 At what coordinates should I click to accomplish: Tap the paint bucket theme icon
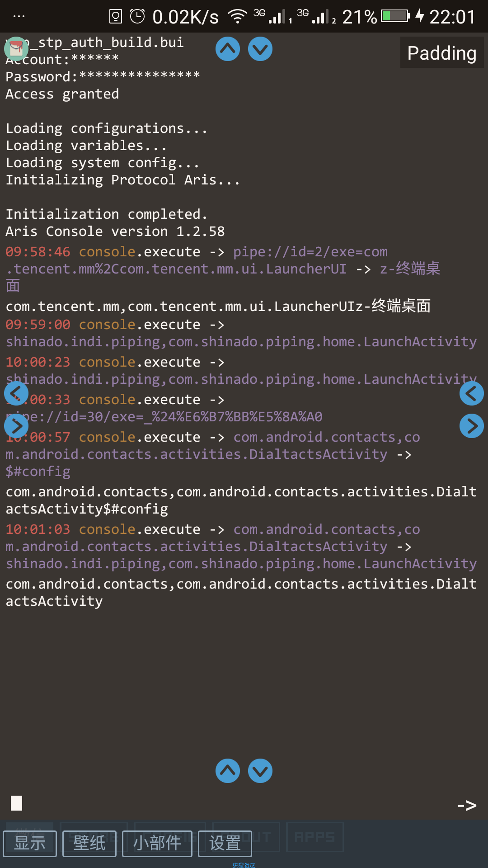point(16,49)
